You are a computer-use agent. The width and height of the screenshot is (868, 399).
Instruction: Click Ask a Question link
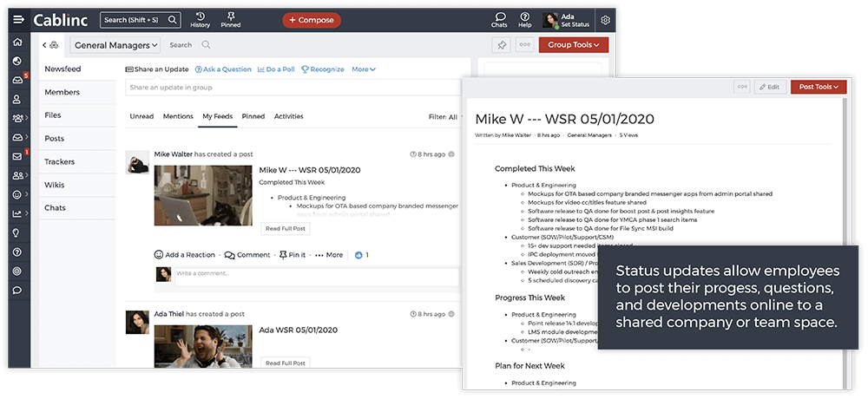click(x=223, y=69)
